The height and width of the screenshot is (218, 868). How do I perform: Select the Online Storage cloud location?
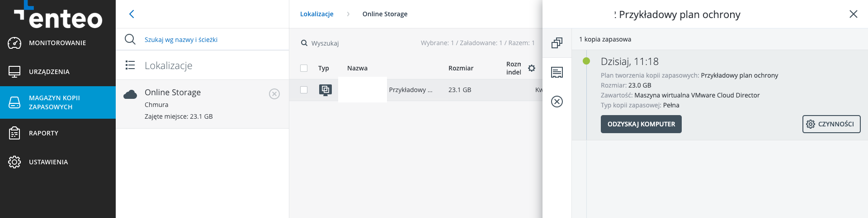[203, 104]
